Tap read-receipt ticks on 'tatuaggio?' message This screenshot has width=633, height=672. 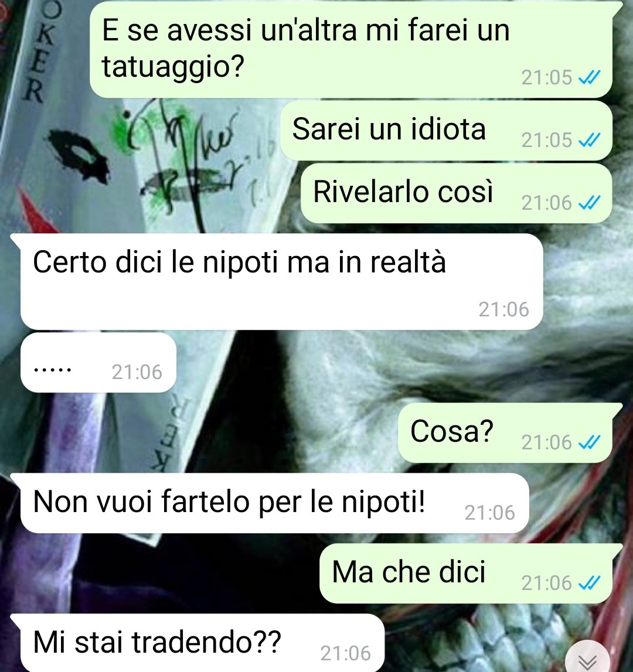(589, 77)
